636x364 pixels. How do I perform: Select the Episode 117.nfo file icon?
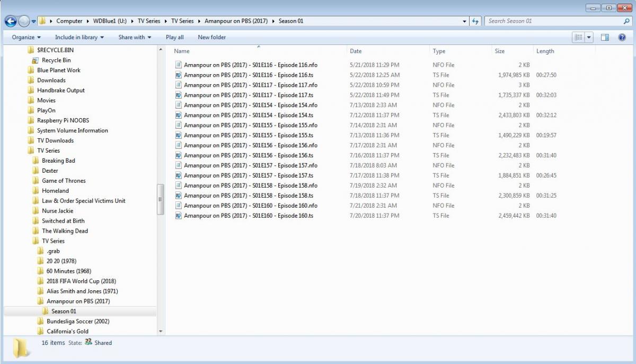179,85
